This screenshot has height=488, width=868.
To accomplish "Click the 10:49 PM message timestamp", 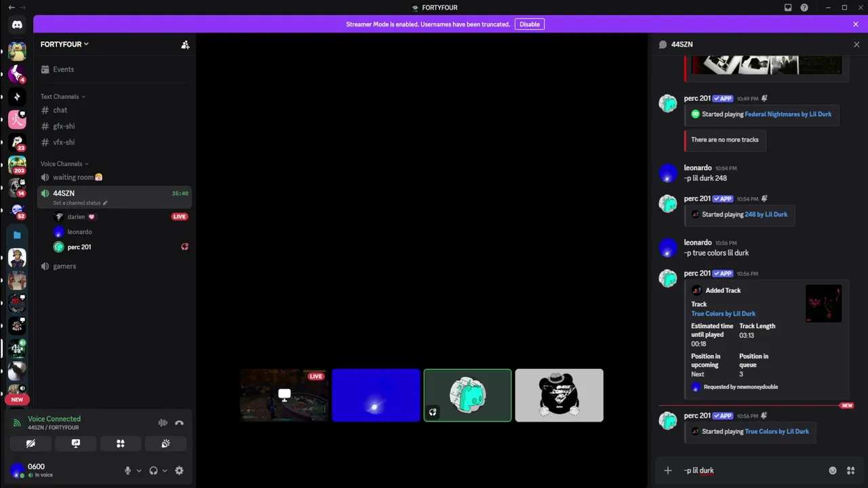I will tap(748, 99).
